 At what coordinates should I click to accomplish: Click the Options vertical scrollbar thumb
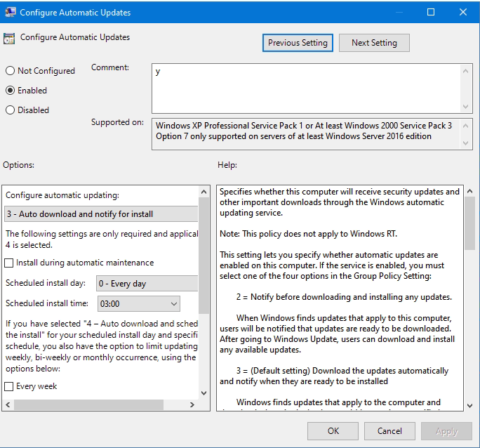[x=204, y=256]
